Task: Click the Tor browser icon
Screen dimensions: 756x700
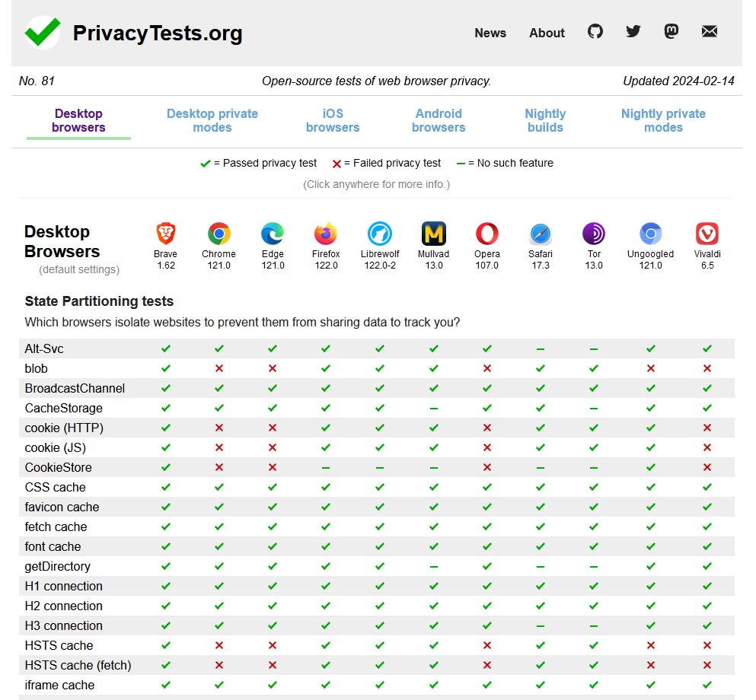Action: pos(594,234)
